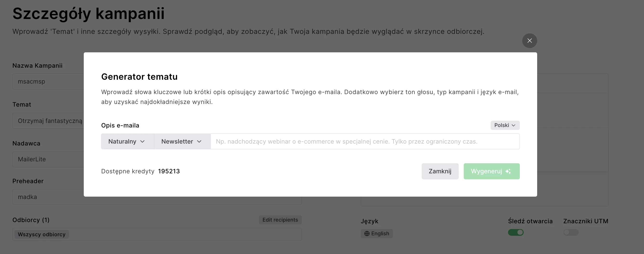Click the chevron arrow next to Newsletter

199,141
